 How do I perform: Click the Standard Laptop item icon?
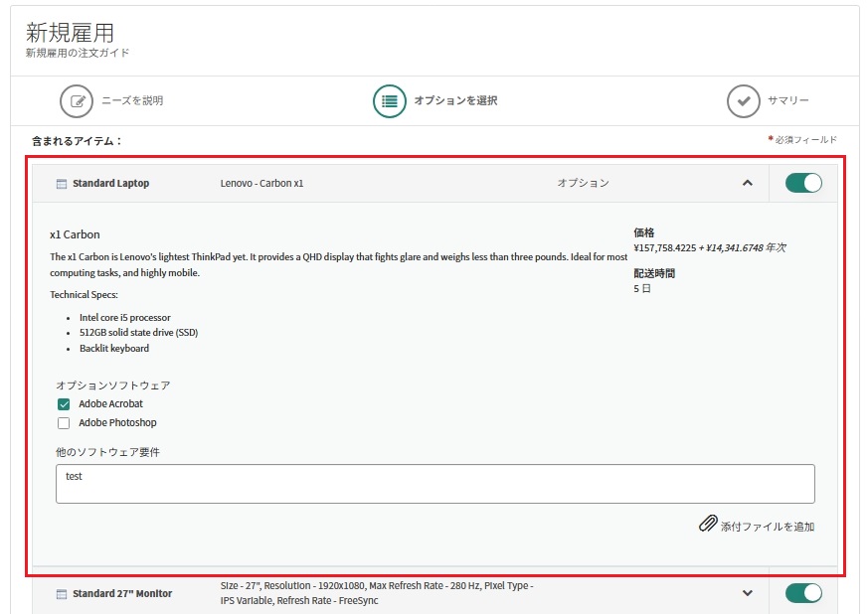62,184
